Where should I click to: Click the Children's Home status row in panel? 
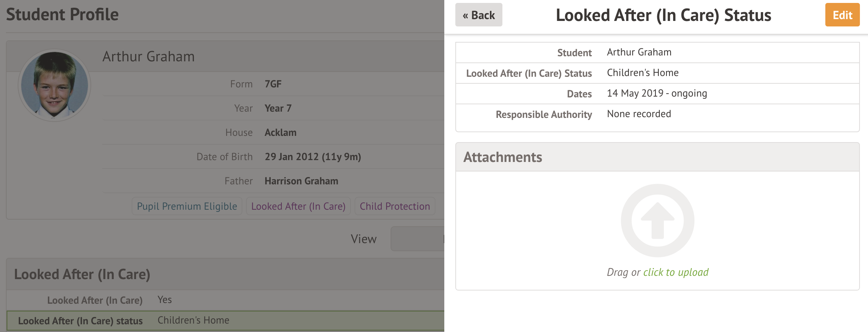point(657,73)
